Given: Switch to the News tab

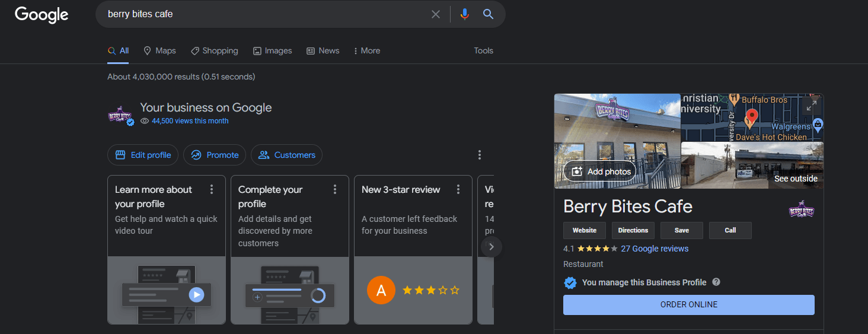Looking at the screenshot, I should click(x=323, y=51).
